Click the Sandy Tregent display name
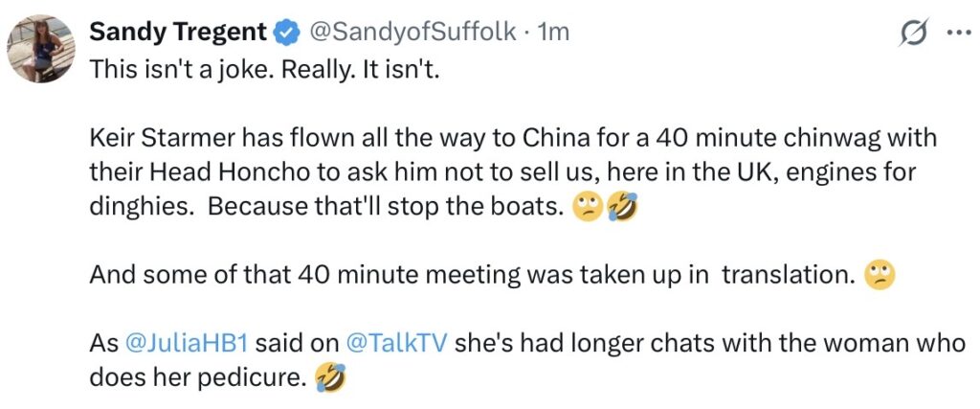 tap(178, 33)
